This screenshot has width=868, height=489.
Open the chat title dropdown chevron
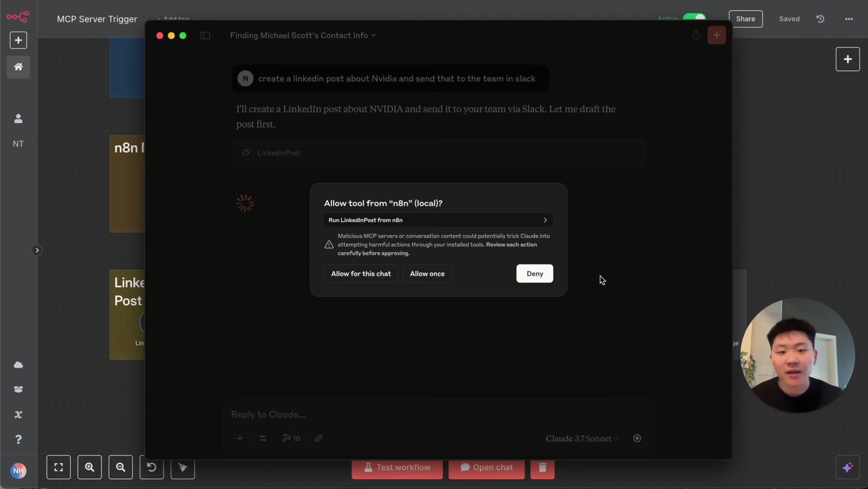[374, 35]
